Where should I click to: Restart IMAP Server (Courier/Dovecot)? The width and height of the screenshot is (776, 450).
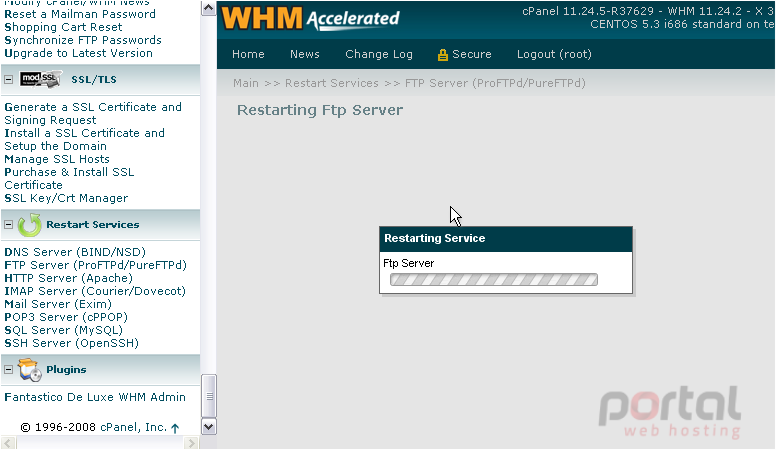click(x=95, y=291)
